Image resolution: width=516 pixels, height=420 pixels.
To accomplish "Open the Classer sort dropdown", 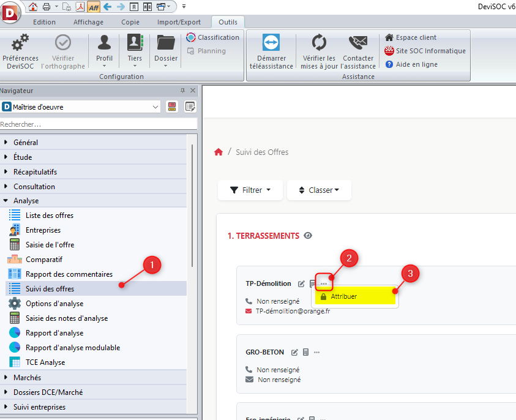I will tap(319, 190).
